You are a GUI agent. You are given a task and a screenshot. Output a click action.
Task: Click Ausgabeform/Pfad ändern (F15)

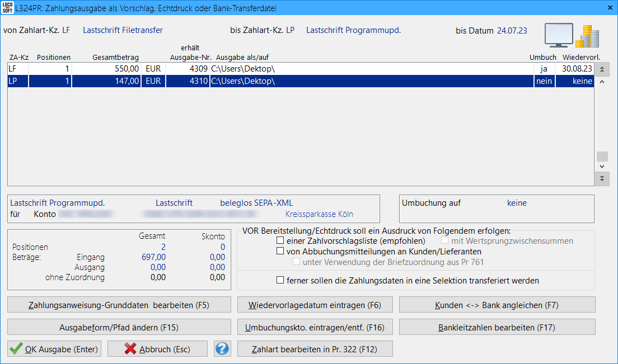(119, 327)
